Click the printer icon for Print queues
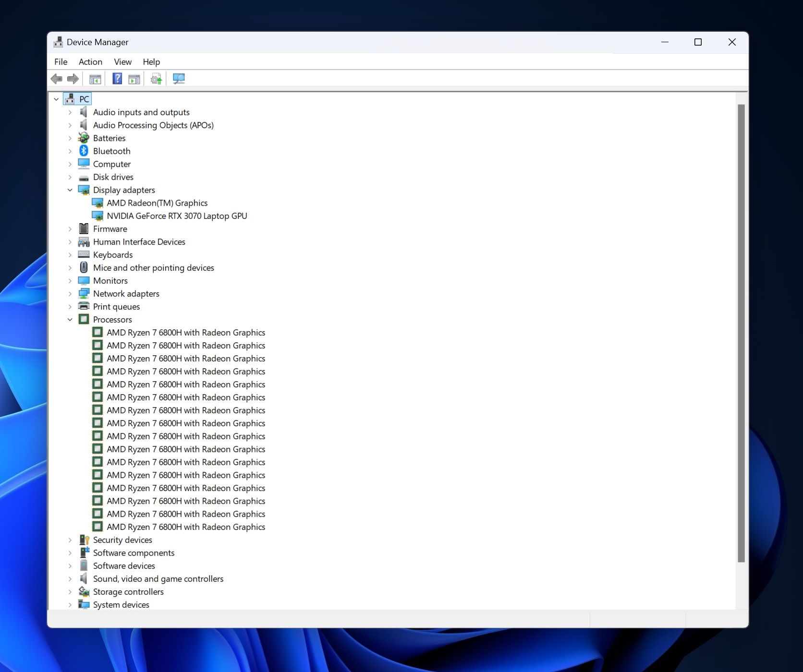The height and width of the screenshot is (672, 803). pyautogui.click(x=84, y=306)
